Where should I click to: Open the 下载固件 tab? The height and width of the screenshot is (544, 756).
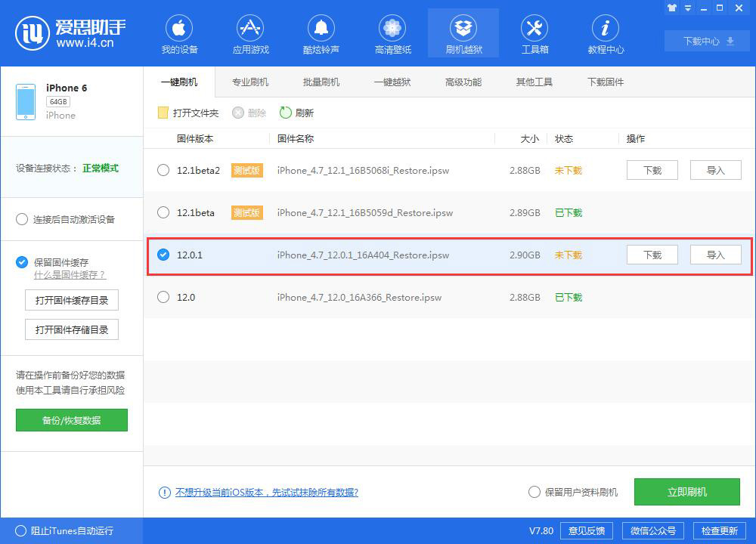coord(605,81)
